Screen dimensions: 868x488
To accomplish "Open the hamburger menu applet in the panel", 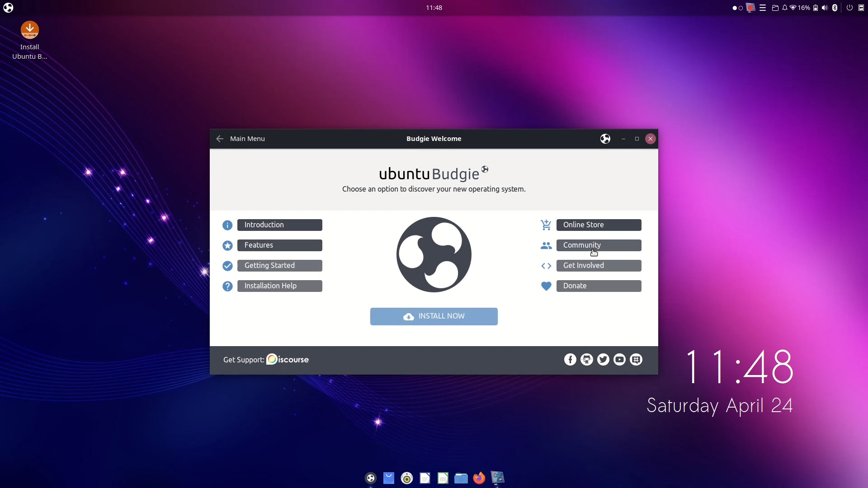I will [763, 8].
